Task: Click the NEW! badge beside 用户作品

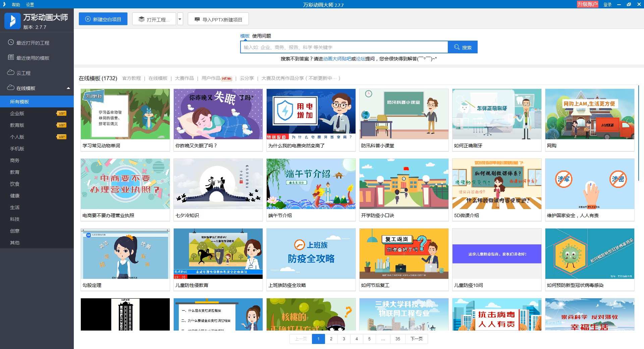Action: click(x=226, y=79)
